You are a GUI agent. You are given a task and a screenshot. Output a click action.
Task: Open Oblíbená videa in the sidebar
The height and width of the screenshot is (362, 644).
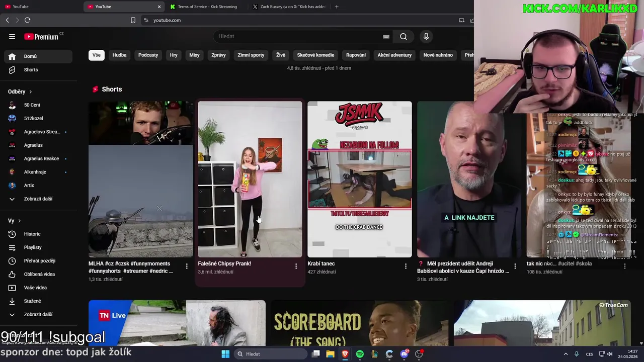[38, 274]
